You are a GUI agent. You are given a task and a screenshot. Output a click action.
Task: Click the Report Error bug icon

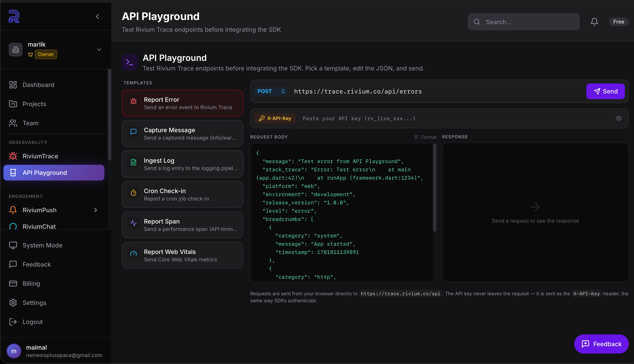click(133, 101)
